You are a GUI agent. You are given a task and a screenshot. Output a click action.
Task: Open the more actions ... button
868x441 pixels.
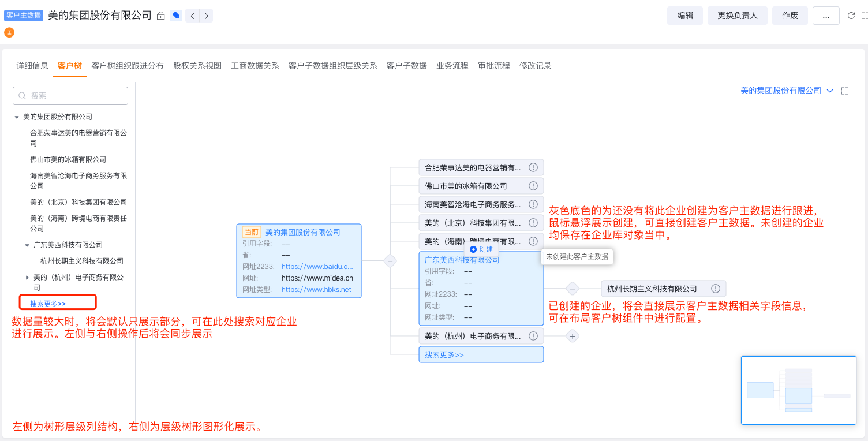(826, 16)
